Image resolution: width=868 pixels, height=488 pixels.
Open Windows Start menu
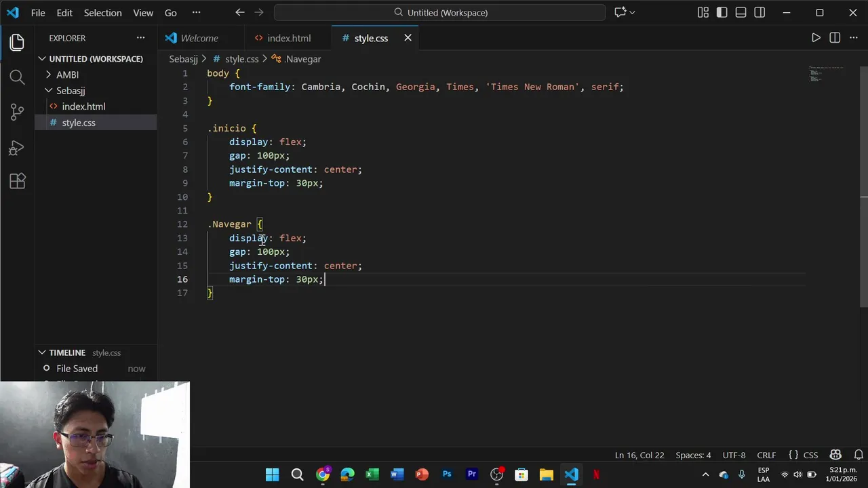(x=272, y=474)
